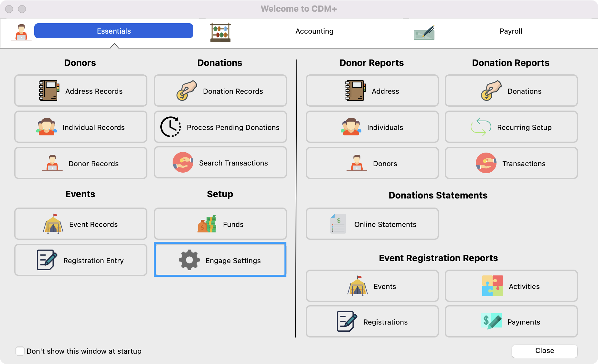Click the money bag Funds icon
The height and width of the screenshot is (364, 598).
pyautogui.click(x=207, y=224)
